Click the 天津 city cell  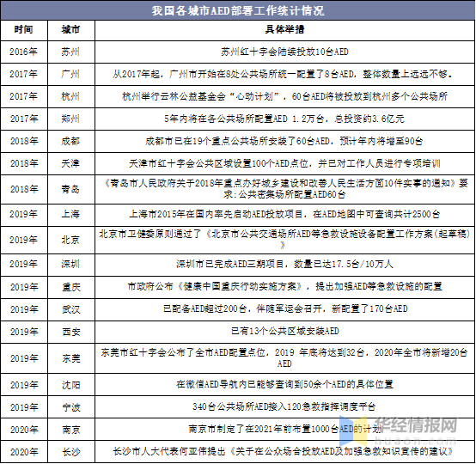pyautogui.click(x=70, y=163)
